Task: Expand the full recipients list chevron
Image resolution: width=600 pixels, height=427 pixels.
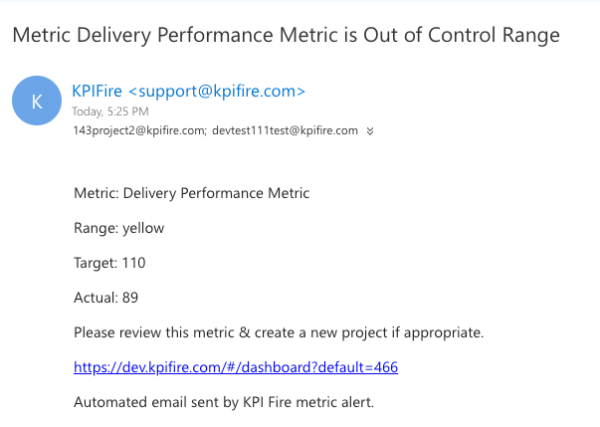Action: (370, 130)
